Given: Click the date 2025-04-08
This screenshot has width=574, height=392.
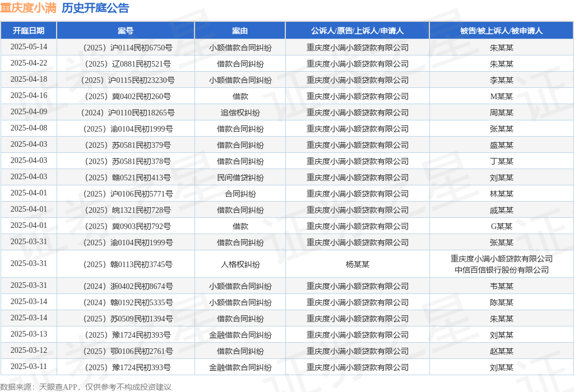Looking at the screenshot, I should pyautogui.click(x=29, y=128).
